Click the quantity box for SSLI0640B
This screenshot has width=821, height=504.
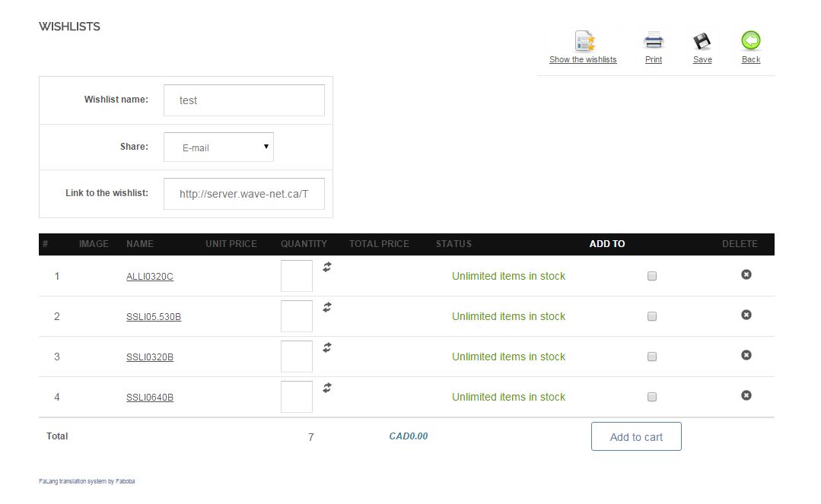[x=297, y=397]
